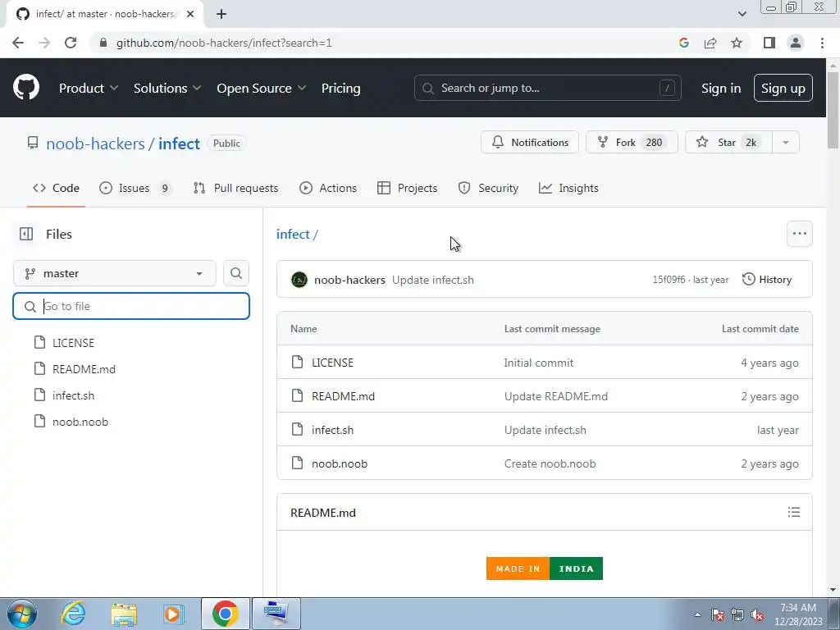The width and height of the screenshot is (840, 630).
Task: Focus the Go to file search box
Action: click(131, 306)
